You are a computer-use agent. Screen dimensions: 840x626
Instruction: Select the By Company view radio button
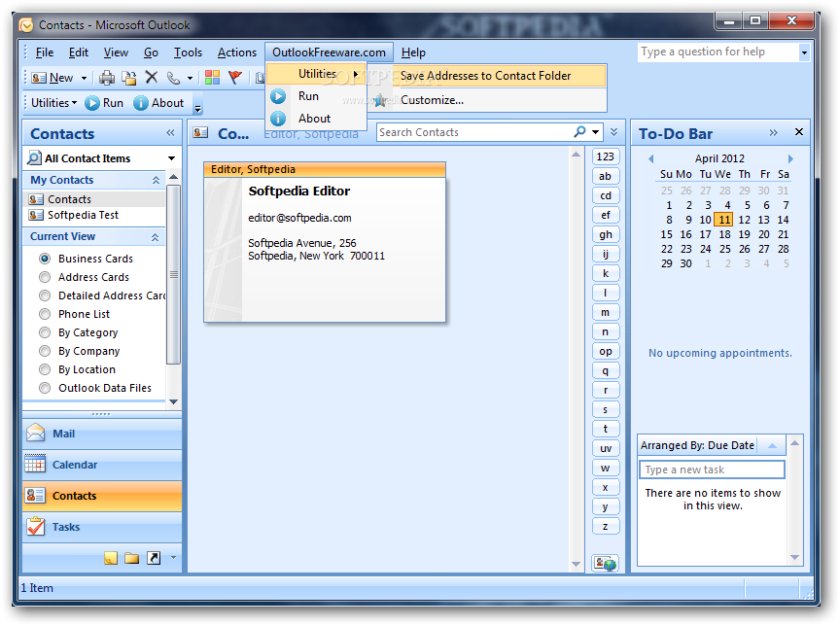click(x=45, y=351)
